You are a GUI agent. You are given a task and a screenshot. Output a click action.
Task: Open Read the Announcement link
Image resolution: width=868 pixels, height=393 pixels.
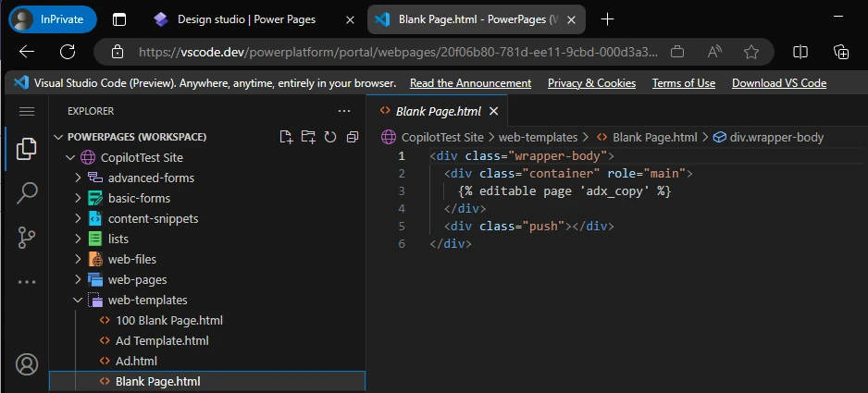coord(470,82)
